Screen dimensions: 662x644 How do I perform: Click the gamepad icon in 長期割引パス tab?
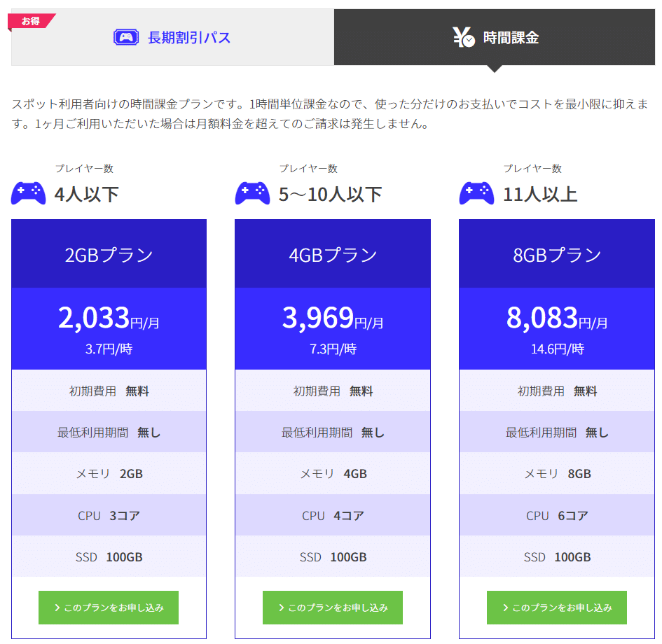(126, 37)
